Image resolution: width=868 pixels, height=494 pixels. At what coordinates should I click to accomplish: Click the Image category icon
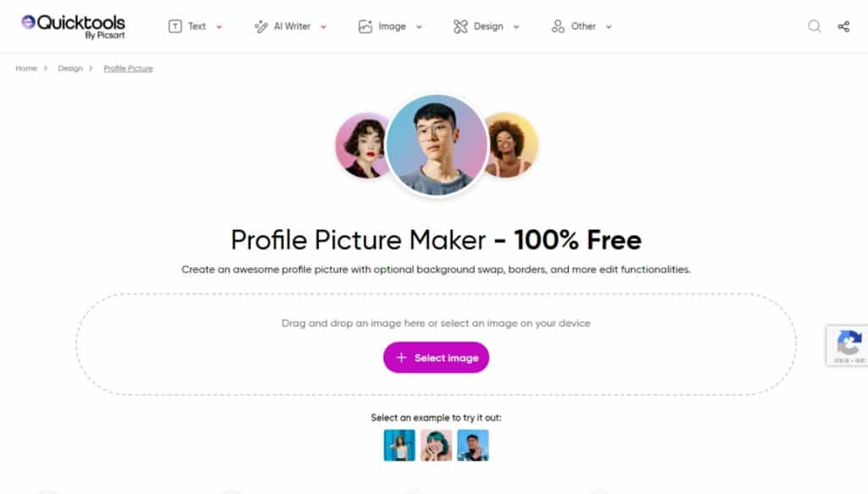tap(364, 26)
